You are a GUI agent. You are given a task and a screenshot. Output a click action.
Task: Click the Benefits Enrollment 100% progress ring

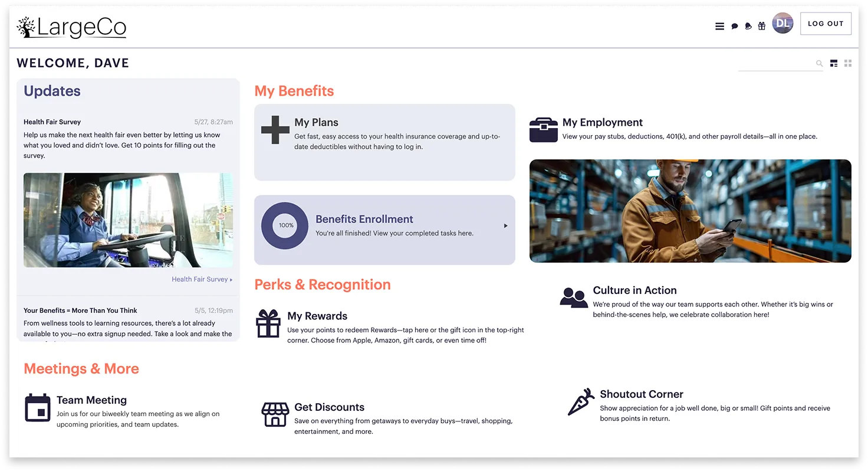click(285, 225)
